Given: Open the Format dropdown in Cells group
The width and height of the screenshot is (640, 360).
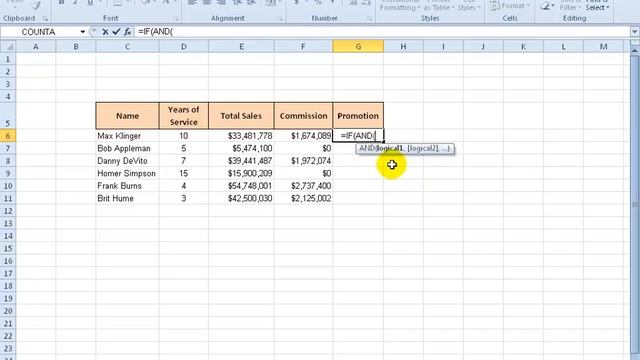Looking at the screenshot, I should tap(509, 6).
